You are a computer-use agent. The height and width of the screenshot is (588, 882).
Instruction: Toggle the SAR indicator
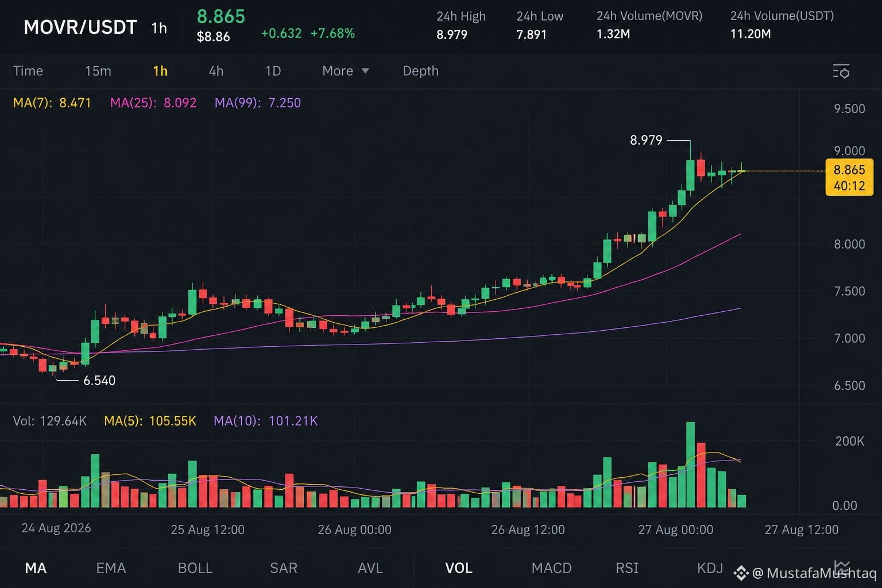click(x=284, y=568)
